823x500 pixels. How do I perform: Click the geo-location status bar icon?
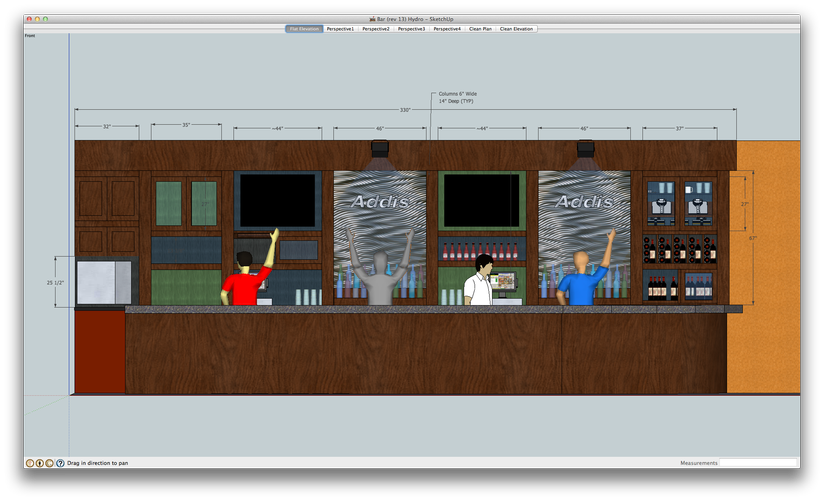30,463
